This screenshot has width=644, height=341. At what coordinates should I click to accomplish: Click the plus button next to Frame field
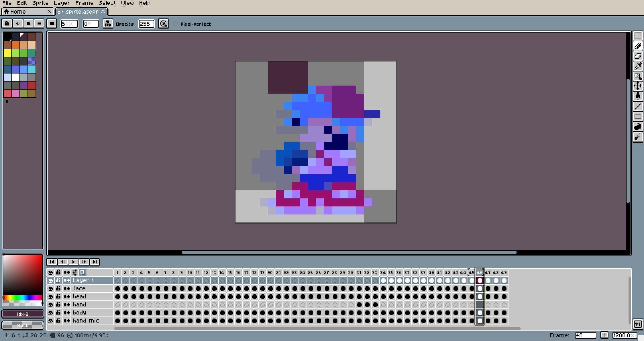click(604, 335)
